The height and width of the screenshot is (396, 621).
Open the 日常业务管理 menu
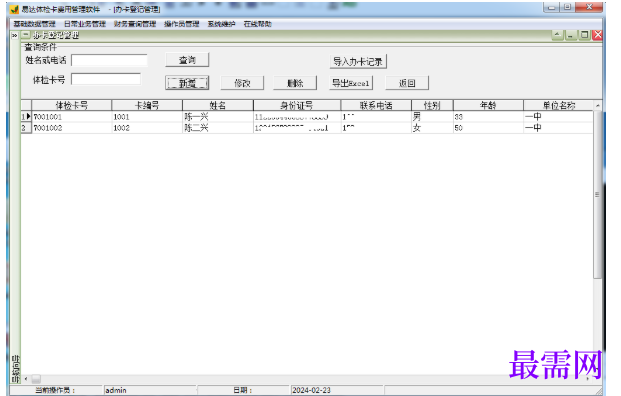coord(85,24)
